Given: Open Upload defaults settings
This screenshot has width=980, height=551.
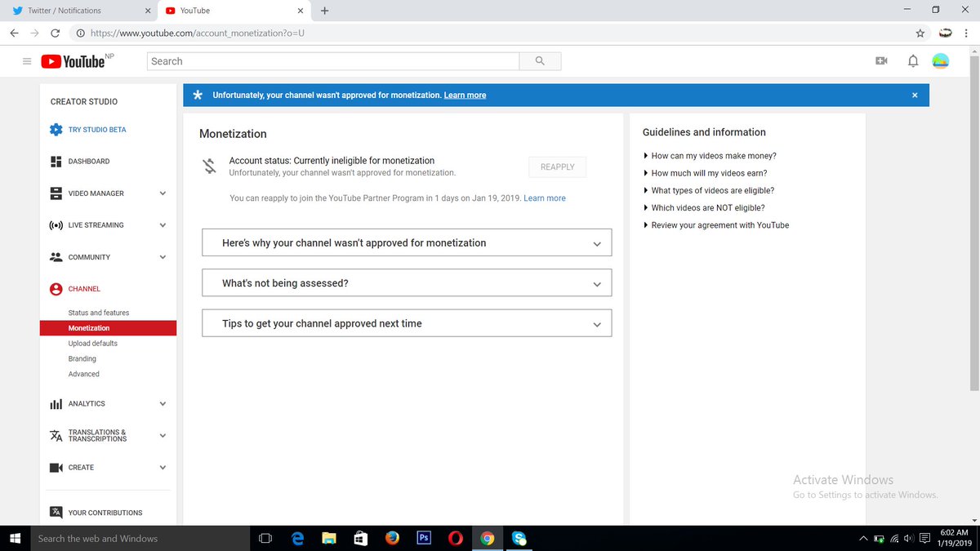Looking at the screenshot, I should [92, 344].
